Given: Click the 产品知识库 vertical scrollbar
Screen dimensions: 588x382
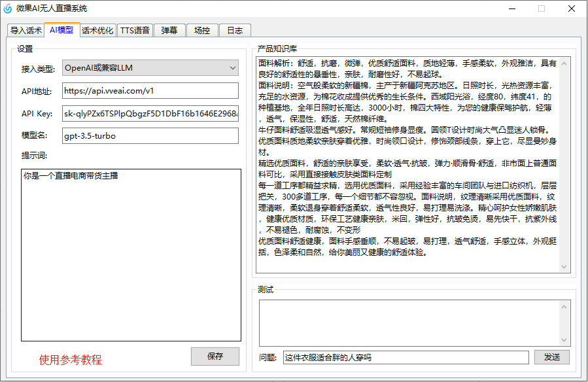Looking at the screenshot, I should 565,164.
